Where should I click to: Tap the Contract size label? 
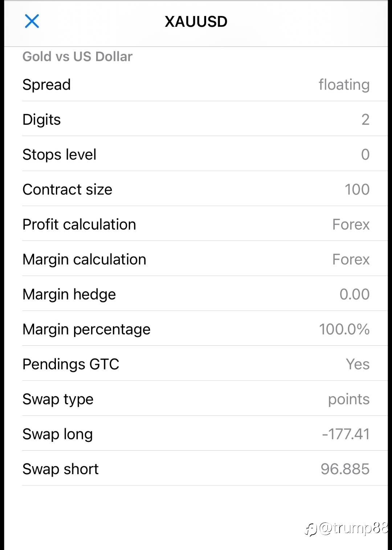[67, 189]
